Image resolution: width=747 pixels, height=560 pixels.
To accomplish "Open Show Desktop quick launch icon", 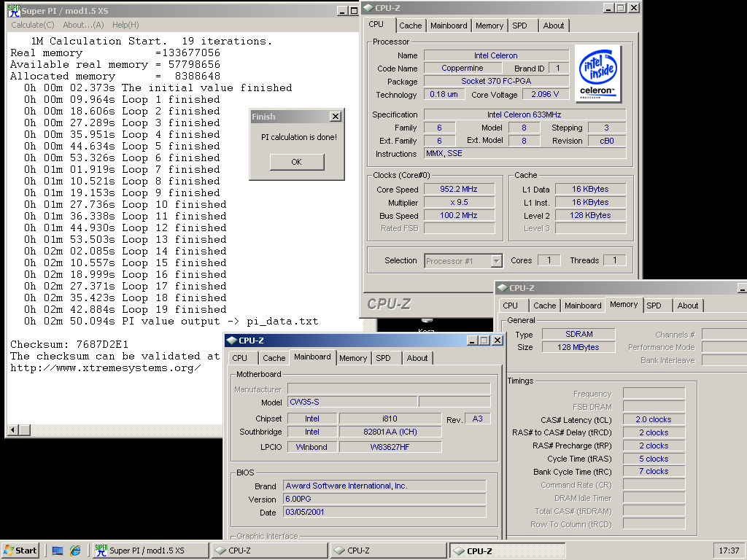I will coord(58,551).
